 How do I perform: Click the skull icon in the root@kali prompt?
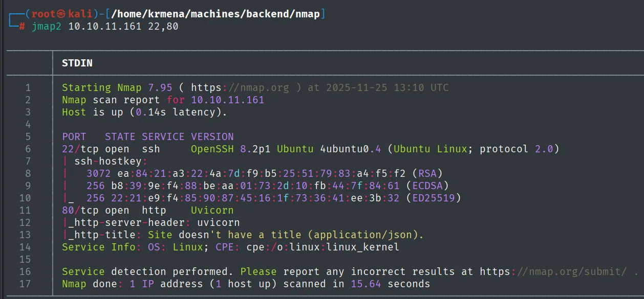(62, 14)
